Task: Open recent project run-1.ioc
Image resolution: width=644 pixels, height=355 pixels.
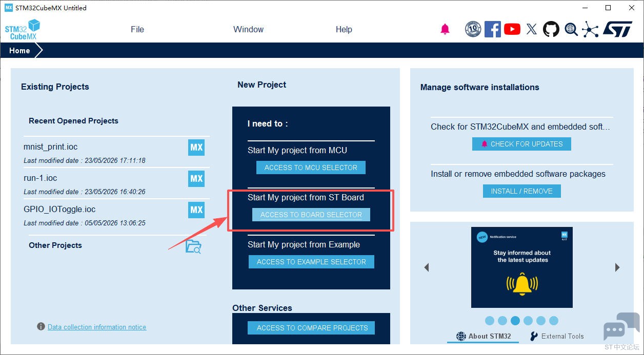Action: coord(40,178)
